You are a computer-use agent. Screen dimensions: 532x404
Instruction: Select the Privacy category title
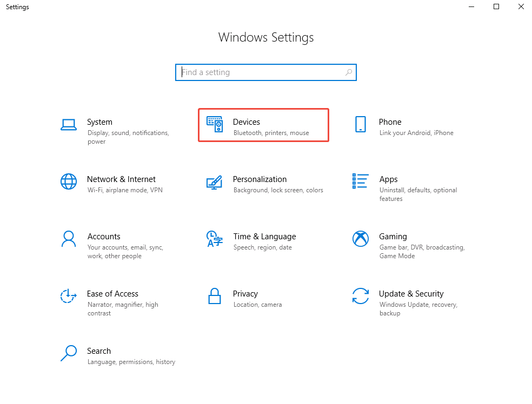click(245, 294)
